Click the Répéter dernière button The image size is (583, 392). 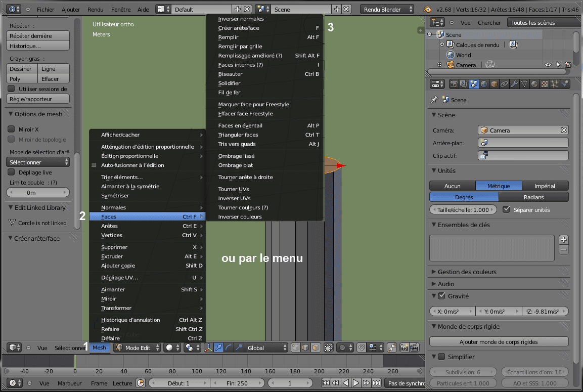tap(38, 36)
